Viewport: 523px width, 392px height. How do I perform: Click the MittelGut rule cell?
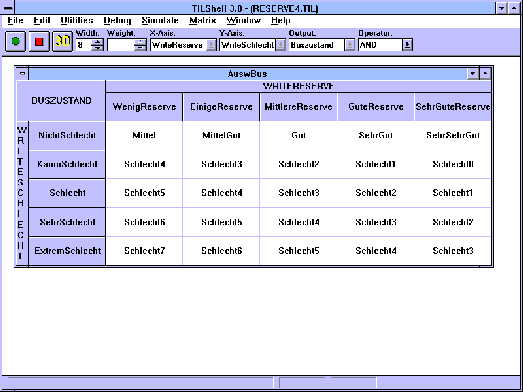click(221, 135)
